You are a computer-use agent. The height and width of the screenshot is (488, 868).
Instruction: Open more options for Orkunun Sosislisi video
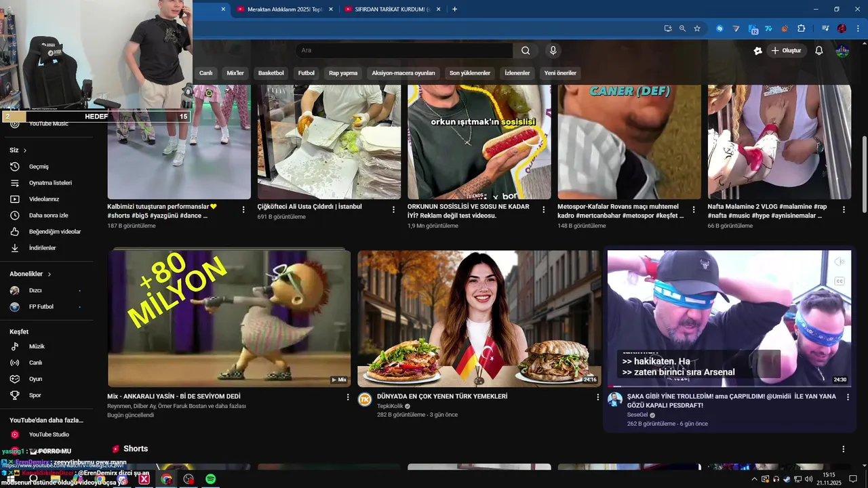(x=543, y=210)
